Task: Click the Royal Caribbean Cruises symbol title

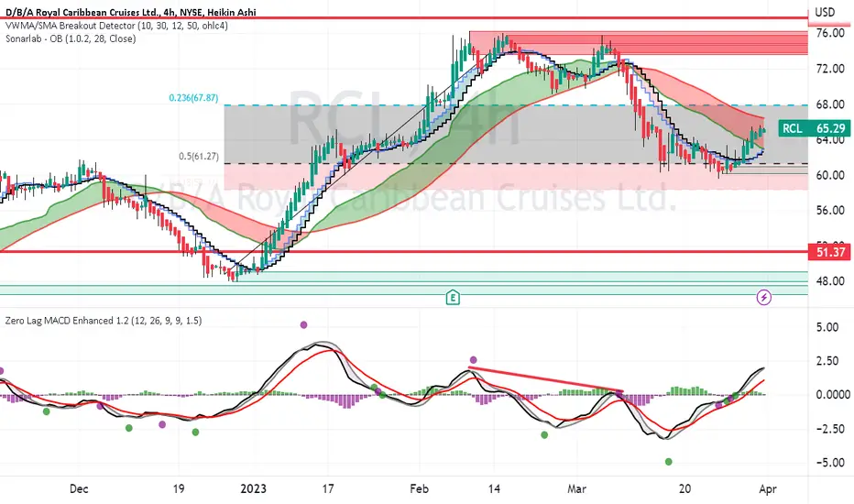Action: 131,12
